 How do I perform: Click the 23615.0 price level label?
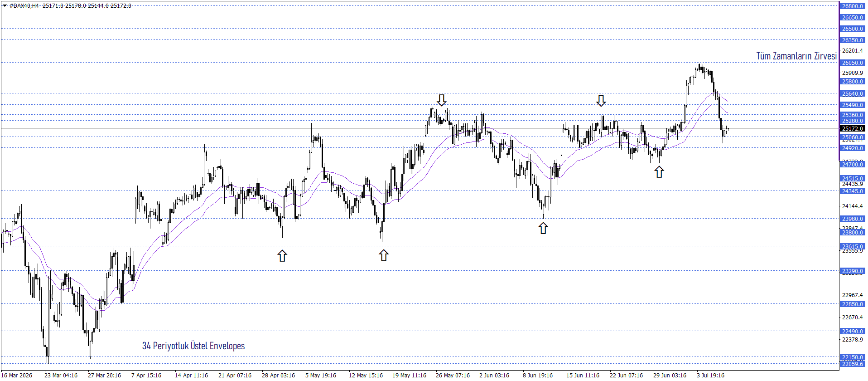coord(852,247)
